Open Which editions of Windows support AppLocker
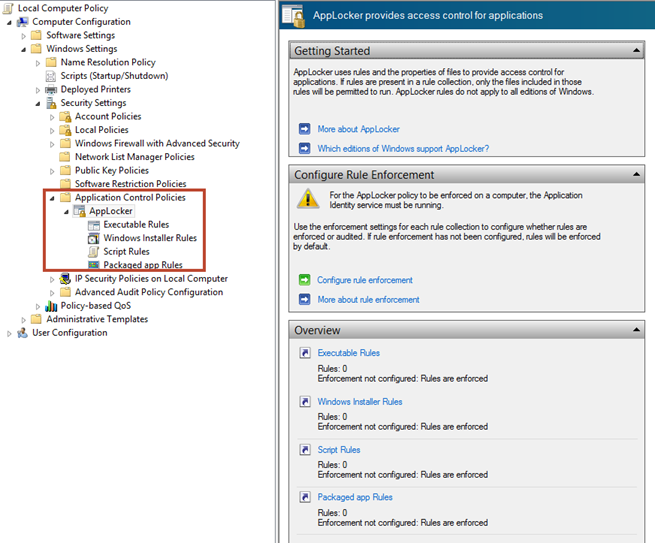The width and height of the screenshot is (655, 543). [x=402, y=148]
